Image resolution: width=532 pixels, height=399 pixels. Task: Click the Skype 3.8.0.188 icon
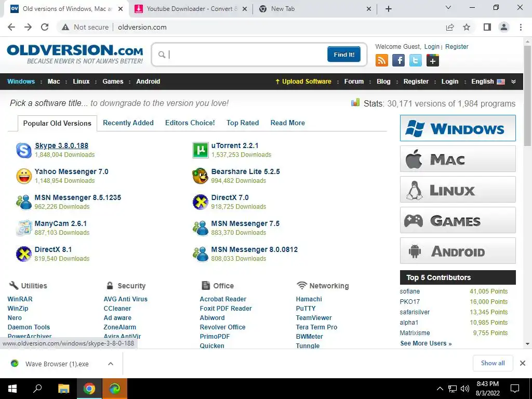tap(24, 150)
